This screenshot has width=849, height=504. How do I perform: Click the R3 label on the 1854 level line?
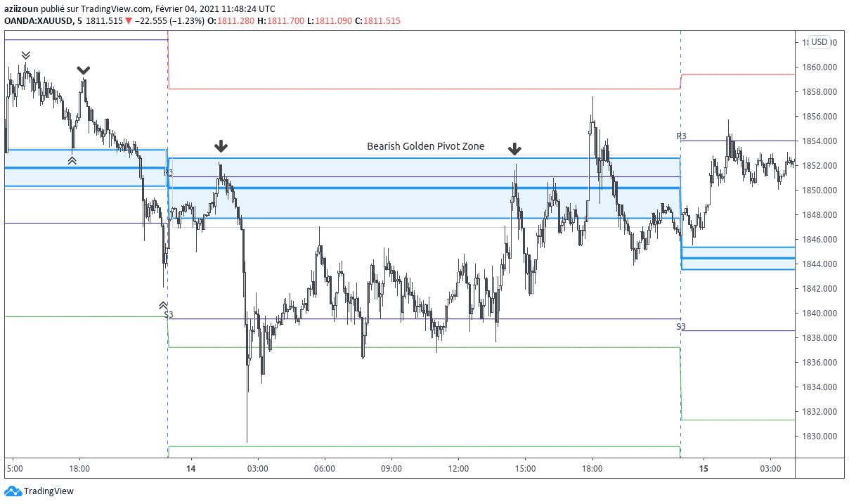681,136
